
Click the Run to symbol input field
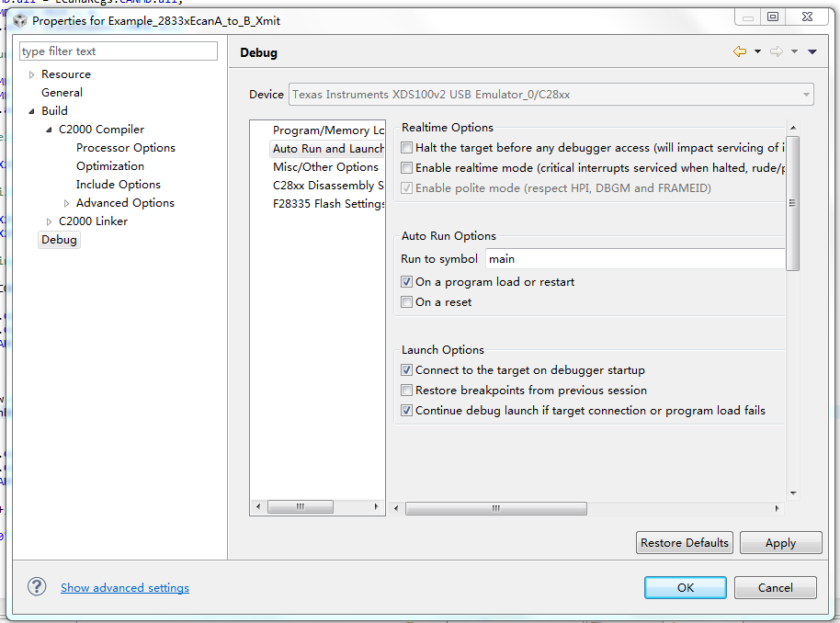[x=634, y=258]
